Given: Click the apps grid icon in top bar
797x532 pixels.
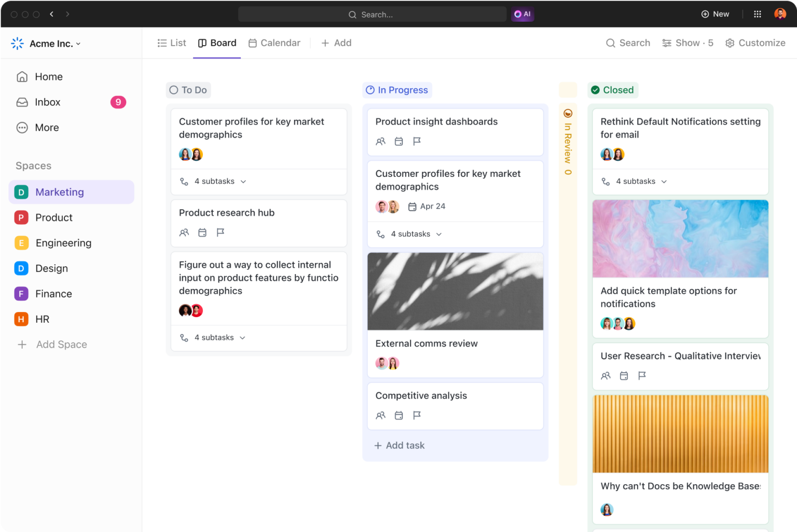Looking at the screenshot, I should click(x=757, y=13).
